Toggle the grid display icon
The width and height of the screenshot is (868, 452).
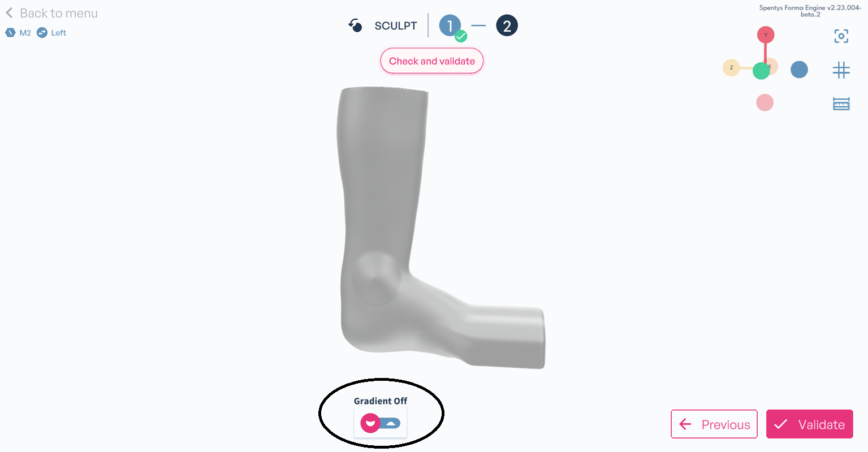click(841, 70)
